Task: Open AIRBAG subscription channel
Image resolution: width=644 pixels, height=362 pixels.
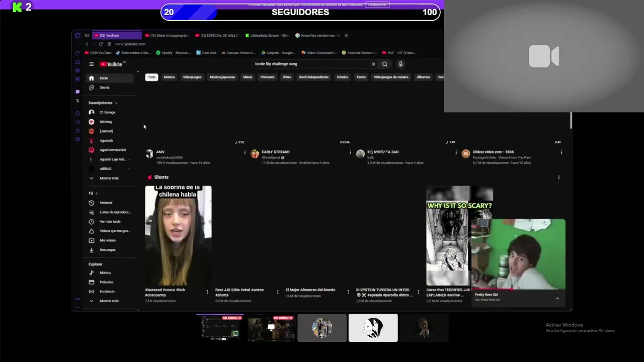Action: tap(111, 168)
